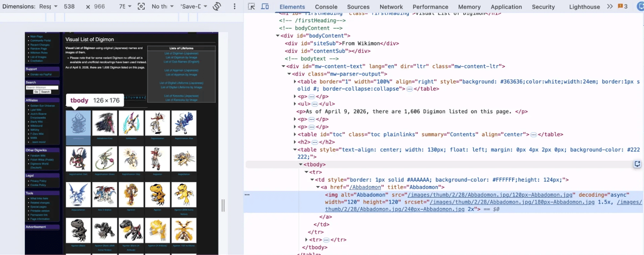
Task: Switch to the Memory tab
Action: 469,7
